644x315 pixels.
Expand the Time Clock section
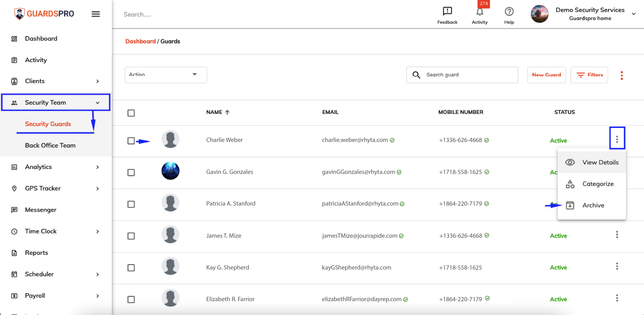56,231
